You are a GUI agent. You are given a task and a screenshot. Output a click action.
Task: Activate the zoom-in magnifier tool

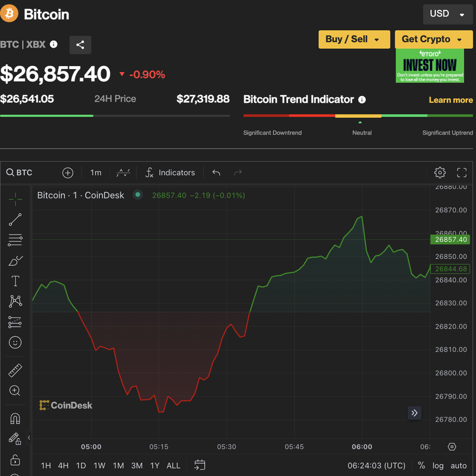pyautogui.click(x=15, y=391)
